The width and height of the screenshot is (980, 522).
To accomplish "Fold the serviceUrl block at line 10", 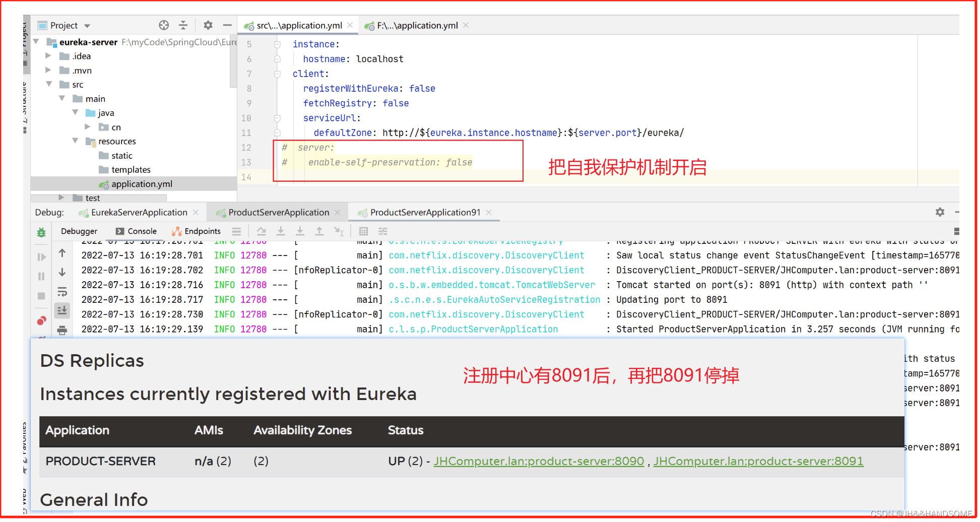I will [277, 118].
